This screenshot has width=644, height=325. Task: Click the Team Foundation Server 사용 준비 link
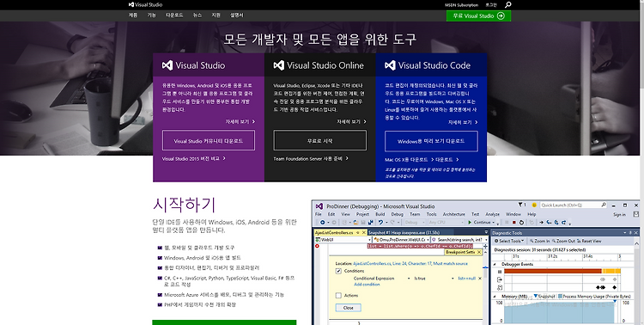[x=311, y=158]
